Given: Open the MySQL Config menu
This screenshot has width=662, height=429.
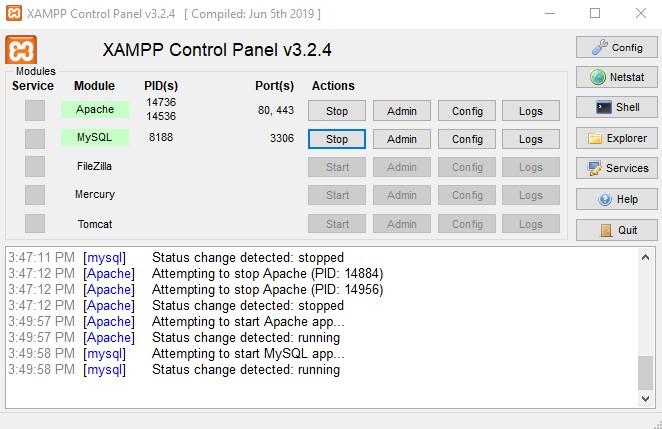Looking at the screenshot, I should pos(467,139).
